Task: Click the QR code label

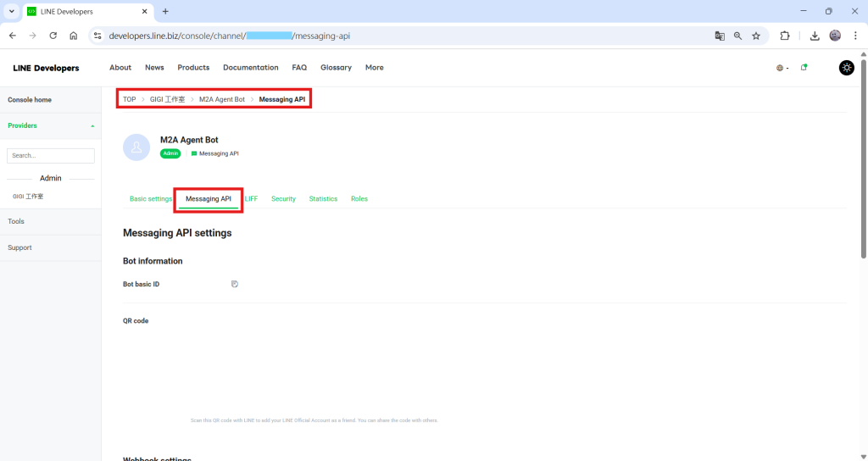Action: pos(136,321)
